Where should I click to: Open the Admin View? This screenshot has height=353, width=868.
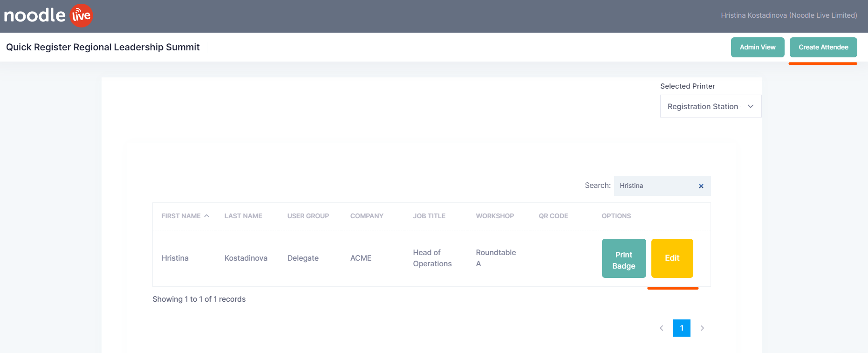pyautogui.click(x=757, y=47)
